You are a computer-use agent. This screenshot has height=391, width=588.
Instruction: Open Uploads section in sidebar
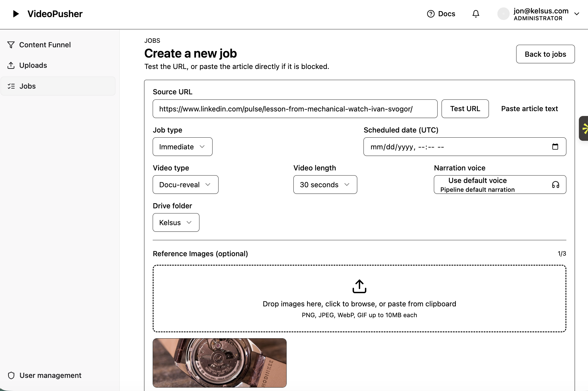pyautogui.click(x=33, y=65)
